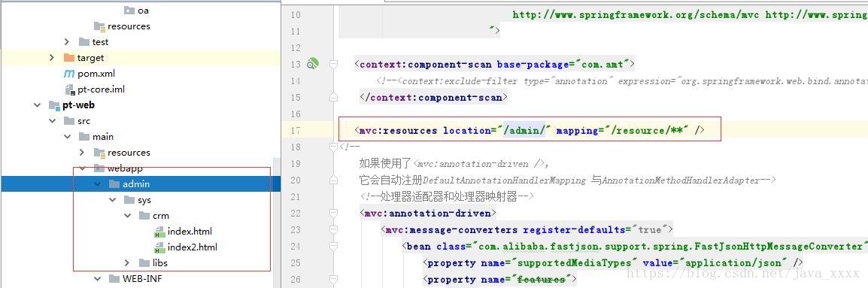Click the register-defaults "true" value

point(650,229)
